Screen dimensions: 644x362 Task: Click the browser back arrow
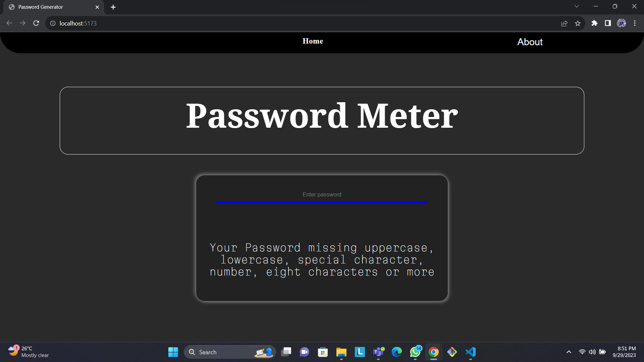click(x=9, y=23)
